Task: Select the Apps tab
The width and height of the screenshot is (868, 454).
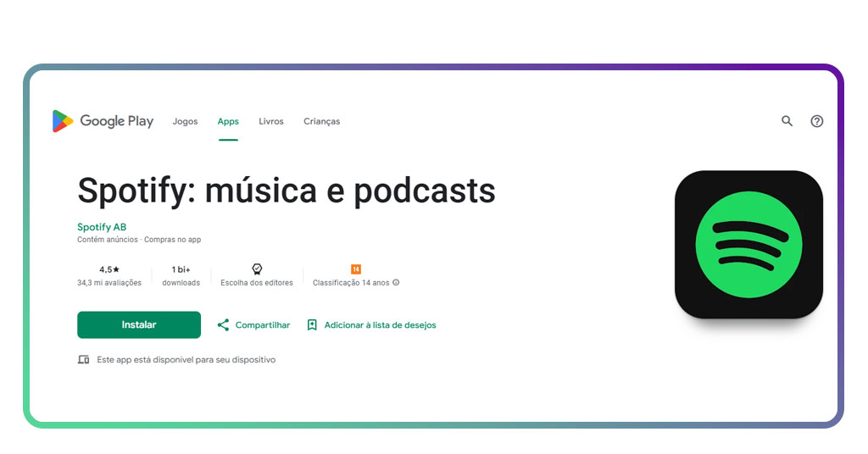Action: coord(228,121)
